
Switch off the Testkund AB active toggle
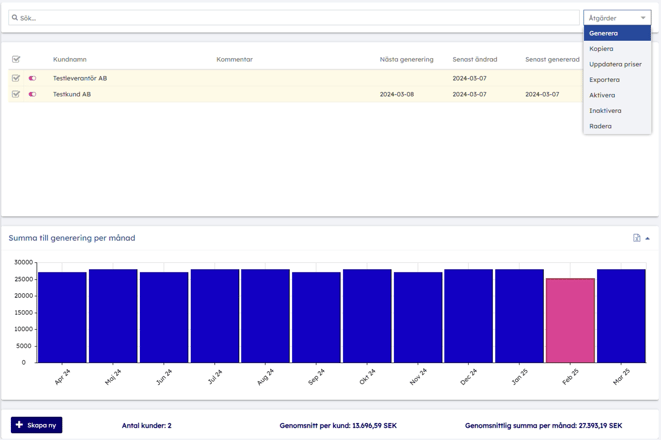point(32,94)
